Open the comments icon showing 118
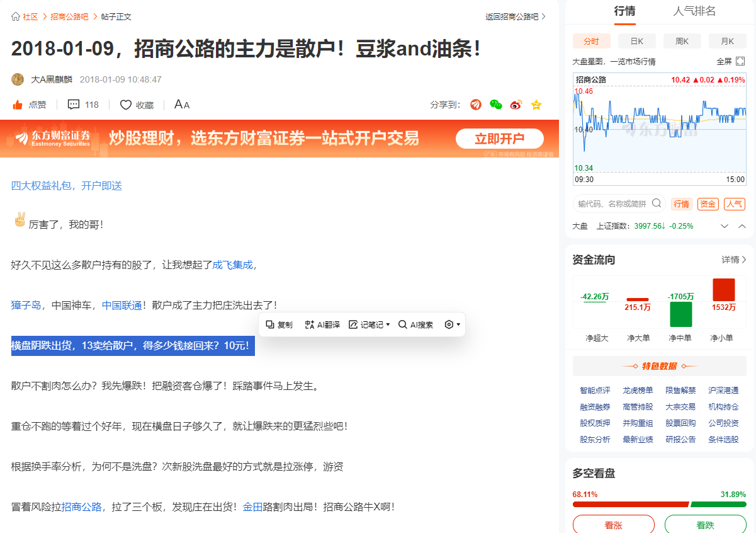This screenshot has width=756, height=533. [x=74, y=105]
